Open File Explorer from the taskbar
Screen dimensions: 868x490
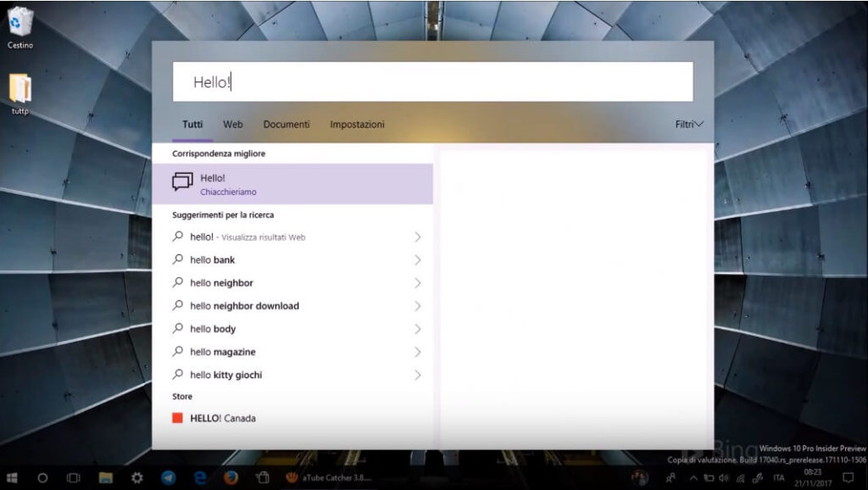click(105, 477)
